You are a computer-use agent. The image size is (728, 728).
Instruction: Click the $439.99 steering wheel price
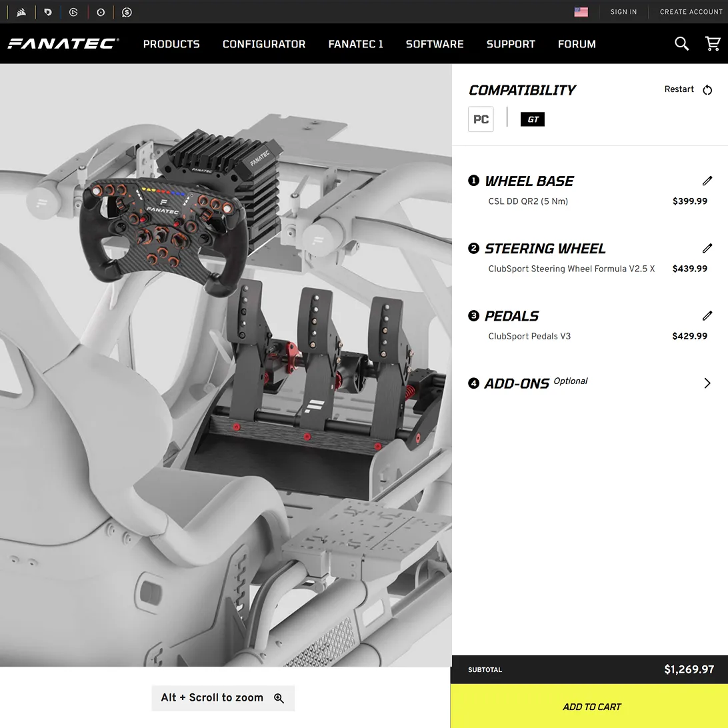(x=689, y=269)
